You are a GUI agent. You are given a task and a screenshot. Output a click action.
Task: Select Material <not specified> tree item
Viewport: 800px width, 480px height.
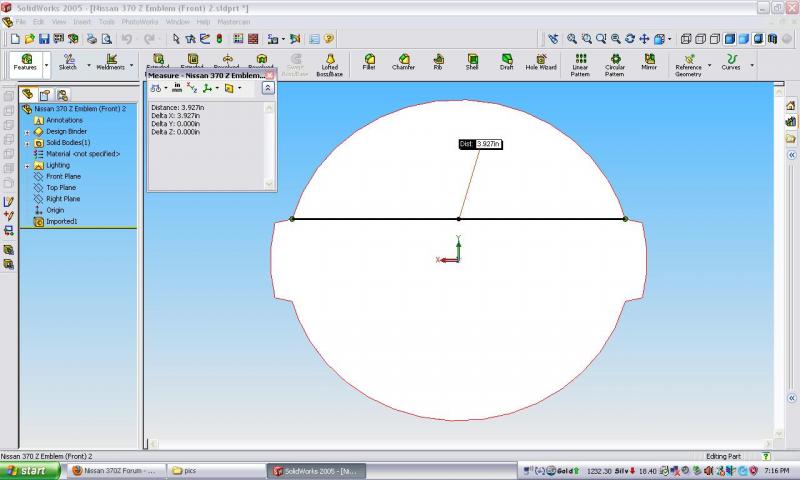(x=83, y=154)
